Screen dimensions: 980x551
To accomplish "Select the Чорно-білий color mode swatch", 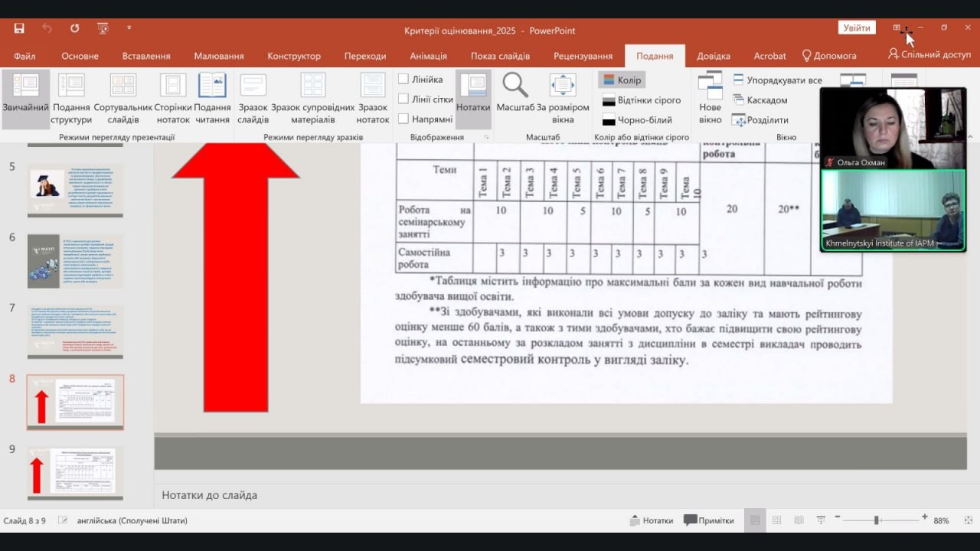I will [609, 120].
